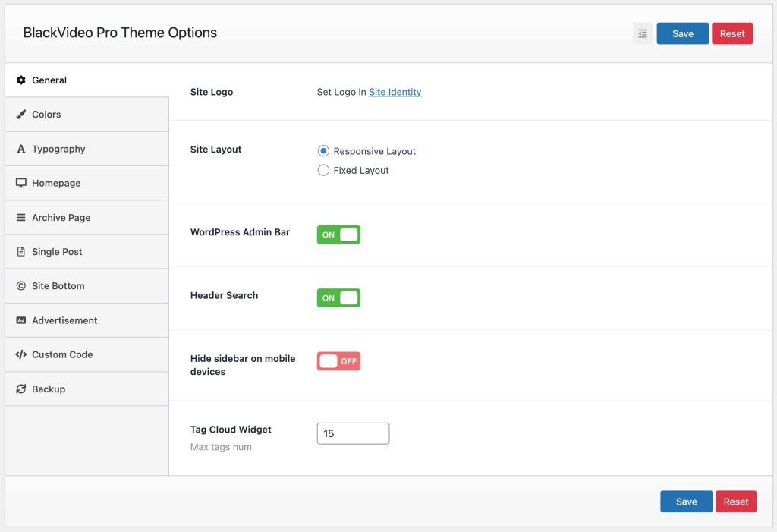Select the Fixed Layout radio button
Viewport: 777px width, 532px height.
(323, 170)
